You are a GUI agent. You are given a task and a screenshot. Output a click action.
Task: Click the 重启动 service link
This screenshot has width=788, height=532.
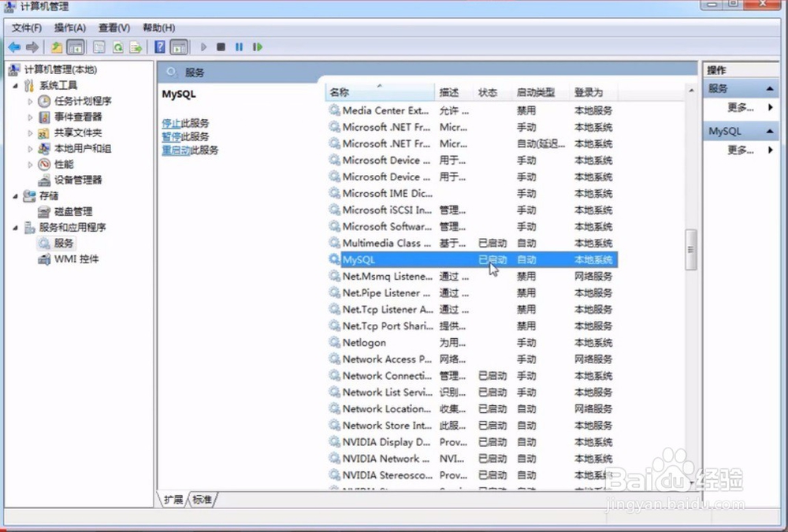176,151
